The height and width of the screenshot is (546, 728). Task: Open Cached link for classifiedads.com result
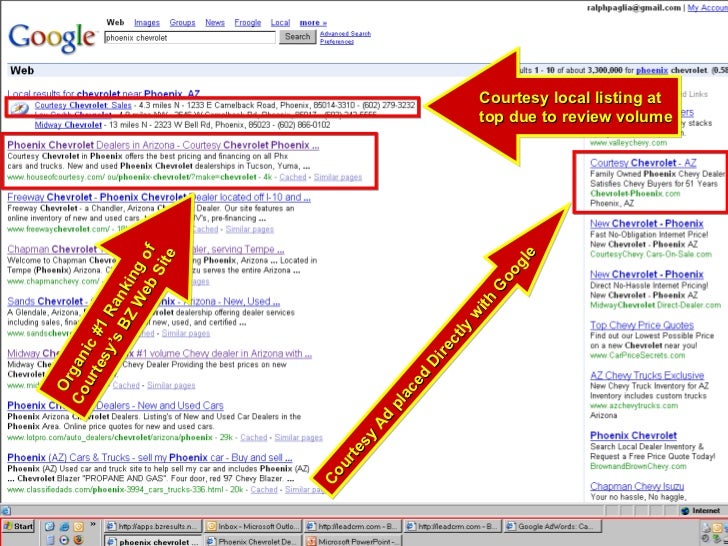[264, 489]
